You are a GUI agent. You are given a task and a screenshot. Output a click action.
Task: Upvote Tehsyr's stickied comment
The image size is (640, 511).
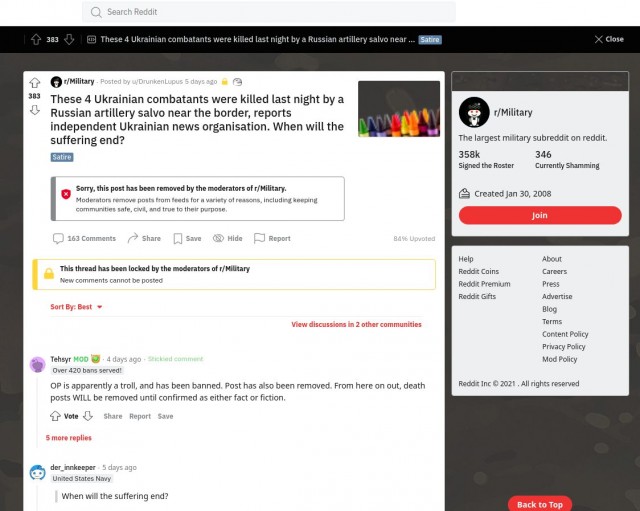click(x=55, y=416)
